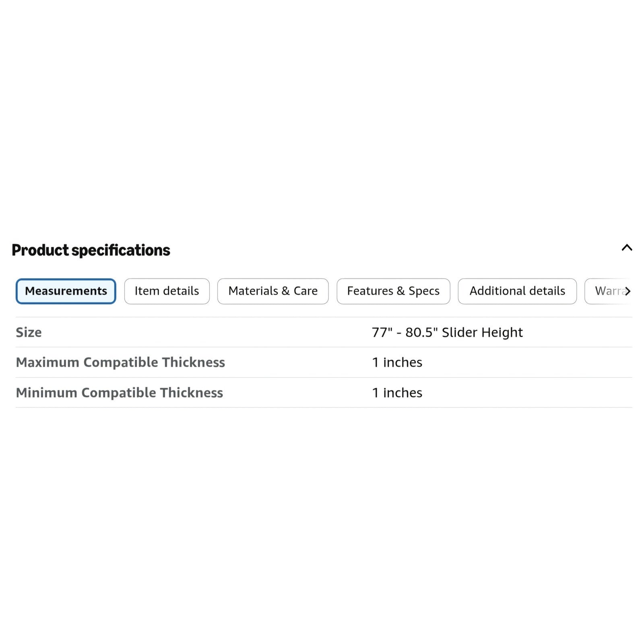Click the Maximum Compatible Thickness label

coord(120,362)
